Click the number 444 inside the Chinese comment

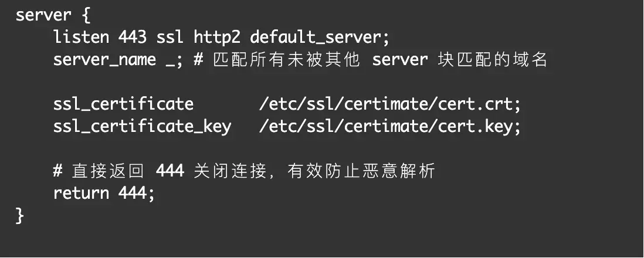pyautogui.click(x=170, y=171)
